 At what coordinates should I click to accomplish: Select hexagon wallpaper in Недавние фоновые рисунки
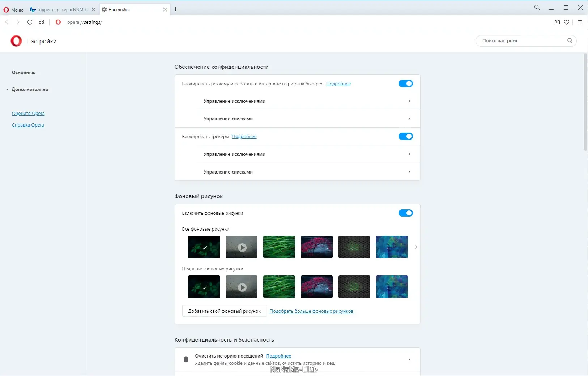point(354,287)
